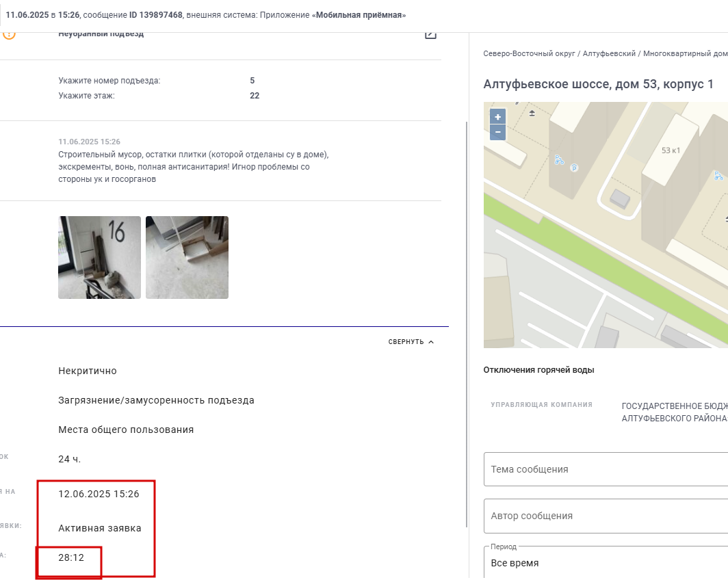This screenshot has height=580, width=728.
Task: Click the Укажите этаж label
Action: (86, 96)
